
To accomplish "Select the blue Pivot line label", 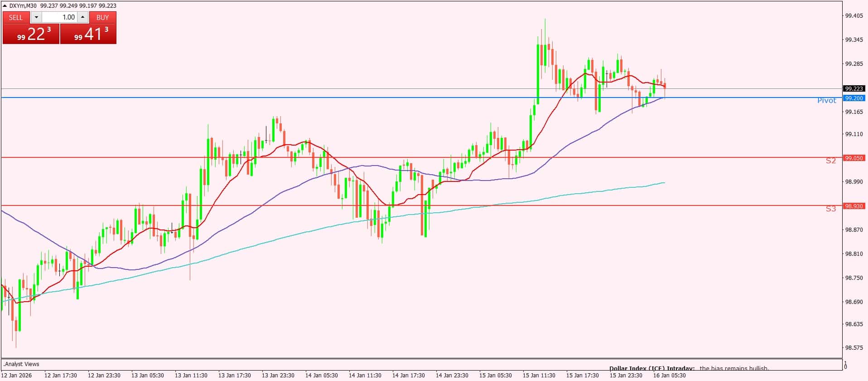I will (826, 101).
